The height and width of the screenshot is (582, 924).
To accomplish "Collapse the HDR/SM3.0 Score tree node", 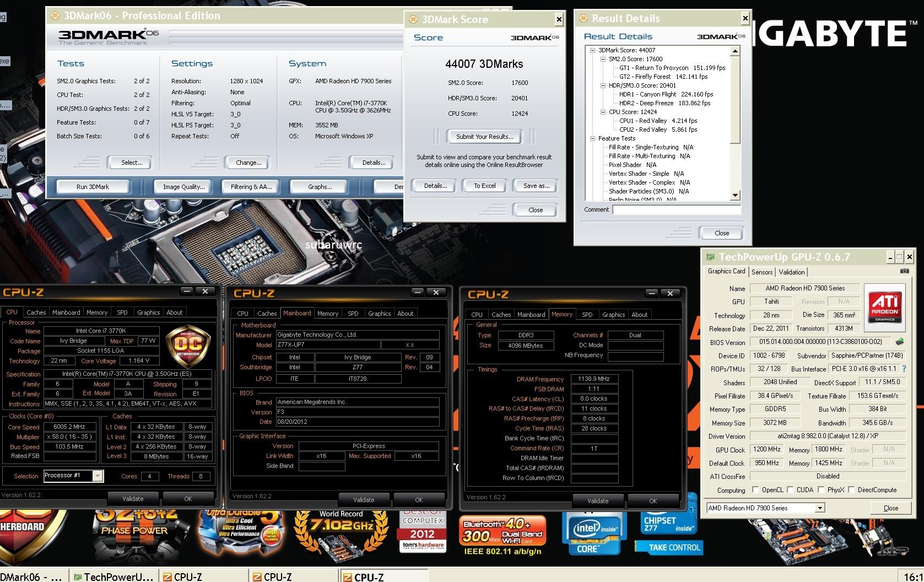I will click(x=603, y=85).
